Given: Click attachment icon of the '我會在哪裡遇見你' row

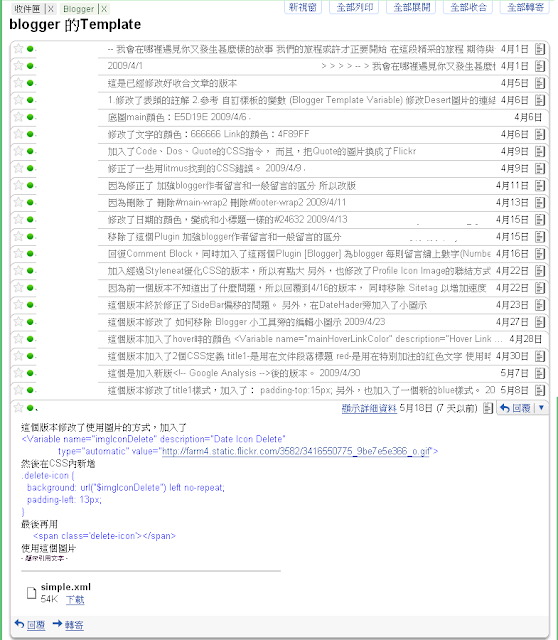Looking at the screenshot, I should tap(540, 49).
